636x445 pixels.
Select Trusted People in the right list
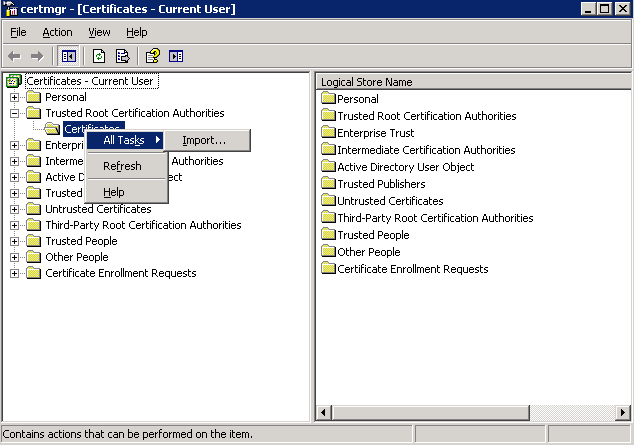pos(373,235)
